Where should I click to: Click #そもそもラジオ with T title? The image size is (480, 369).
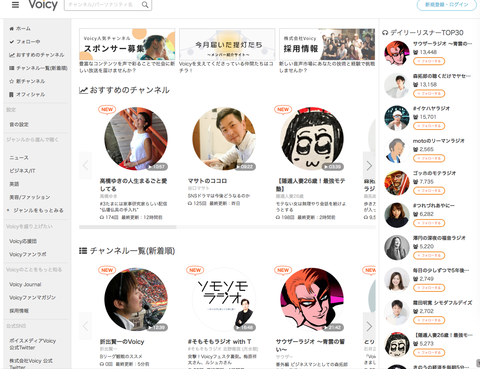[220, 342]
